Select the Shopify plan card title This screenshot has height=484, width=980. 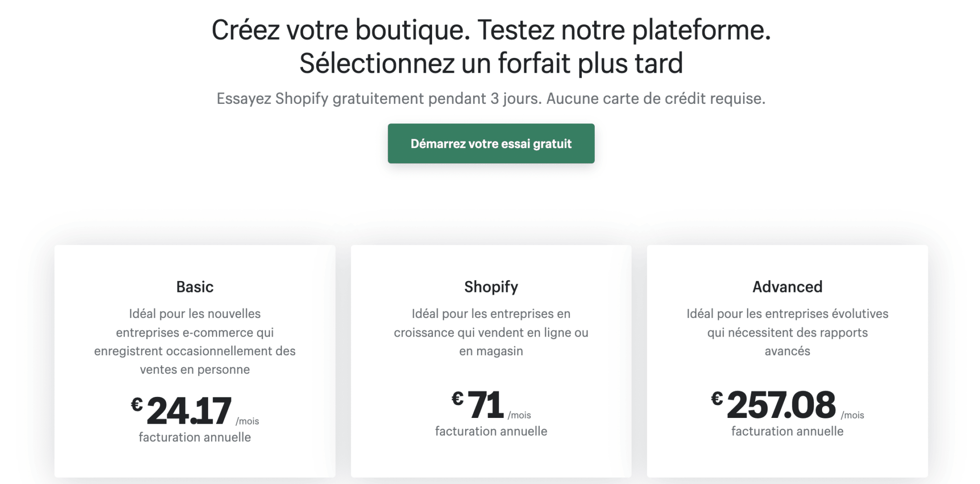point(491,287)
